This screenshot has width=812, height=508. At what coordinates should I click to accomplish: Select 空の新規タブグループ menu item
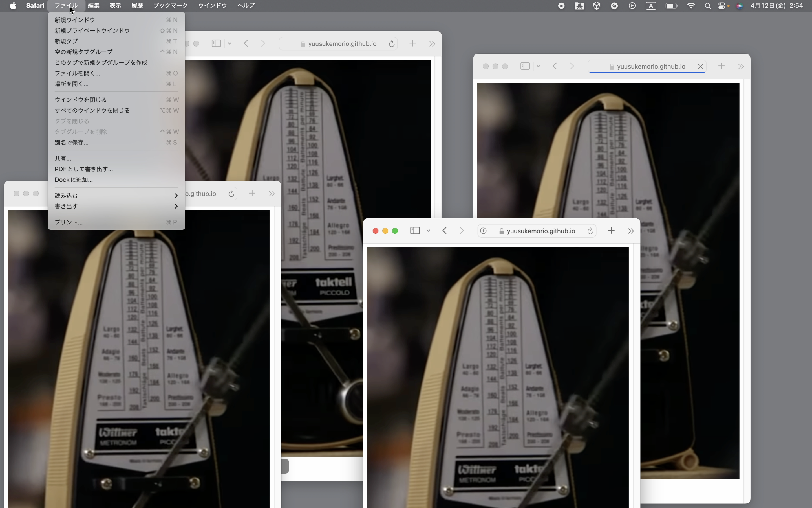pyautogui.click(x=116, y=52)
